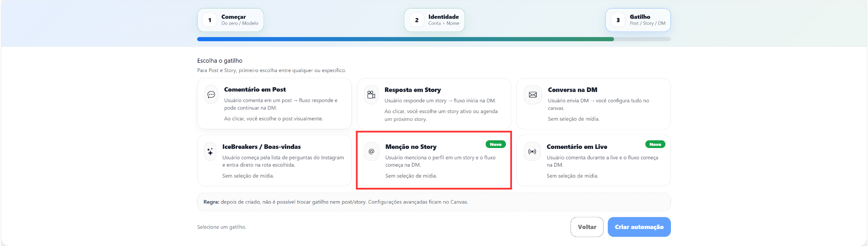The image size is (868, 246).
Task: Click the camera icon for Resposta em Story
Action: click(x=371, y=95)
